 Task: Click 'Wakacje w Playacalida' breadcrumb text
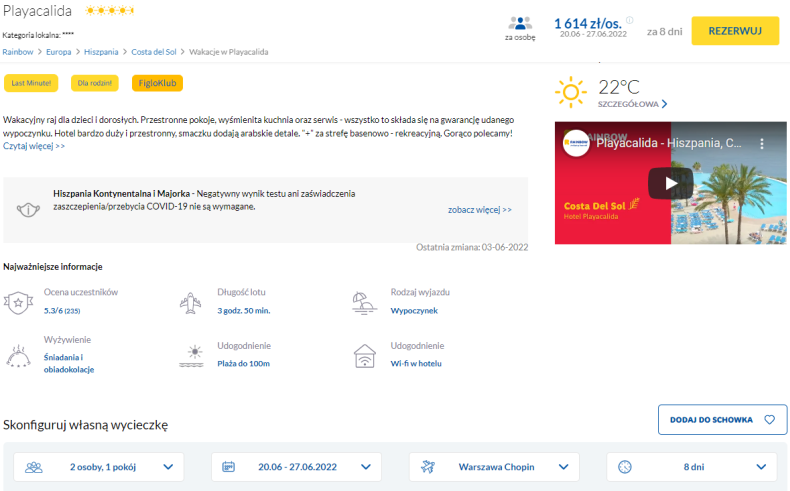tap(228, 52)
